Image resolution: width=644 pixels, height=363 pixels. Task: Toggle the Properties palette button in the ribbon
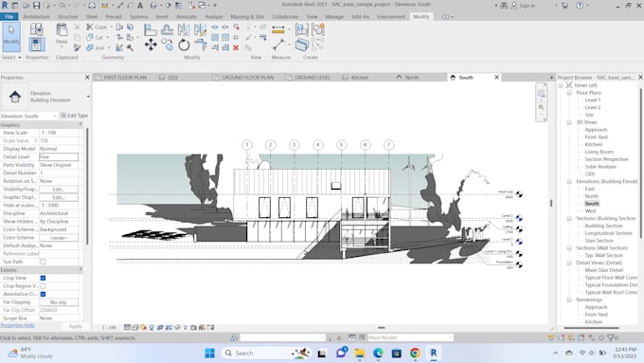coord(37,44)
